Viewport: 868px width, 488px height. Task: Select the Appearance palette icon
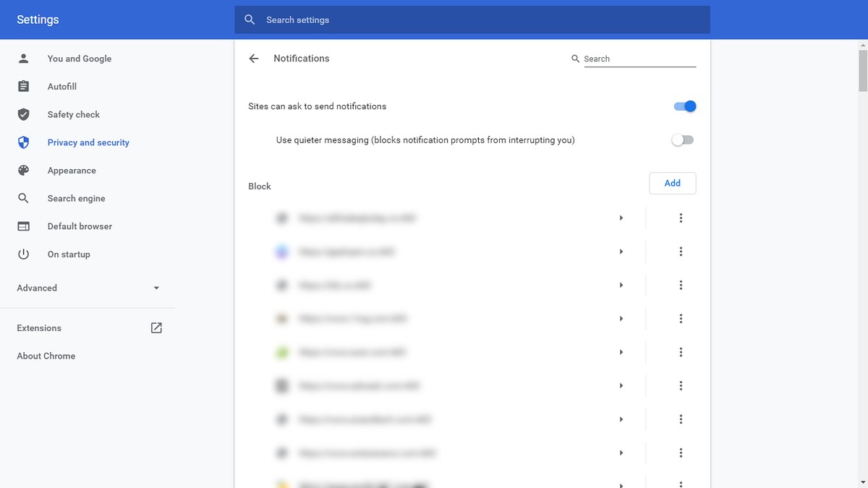click(23, 170)
